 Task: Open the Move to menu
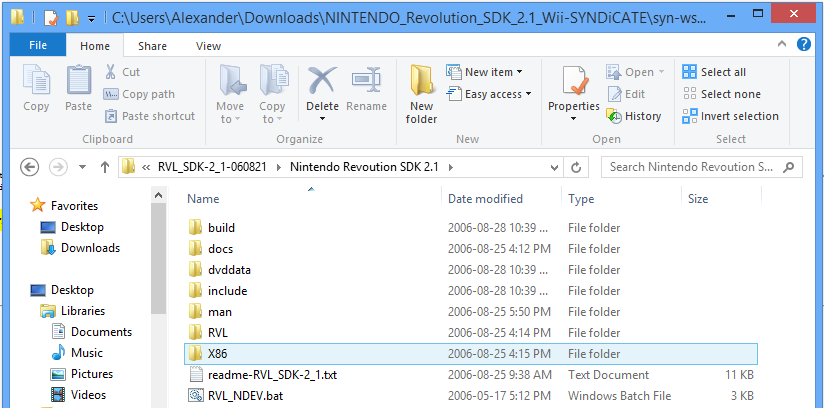pos(230,95)
